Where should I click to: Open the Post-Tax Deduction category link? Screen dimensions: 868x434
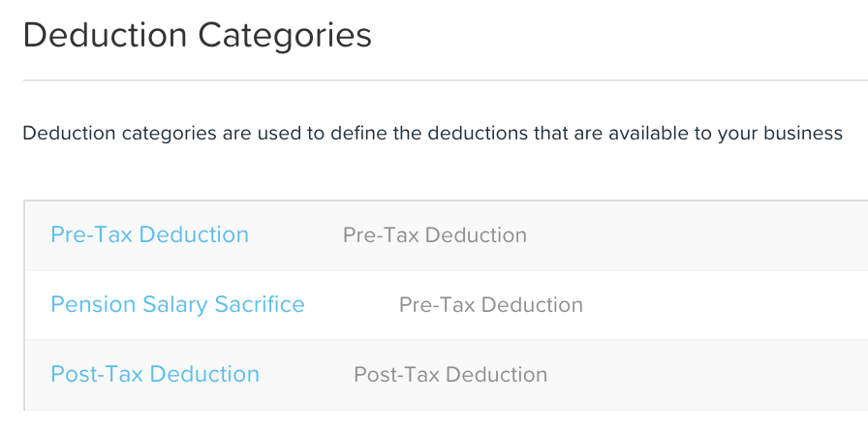point(155,374)
